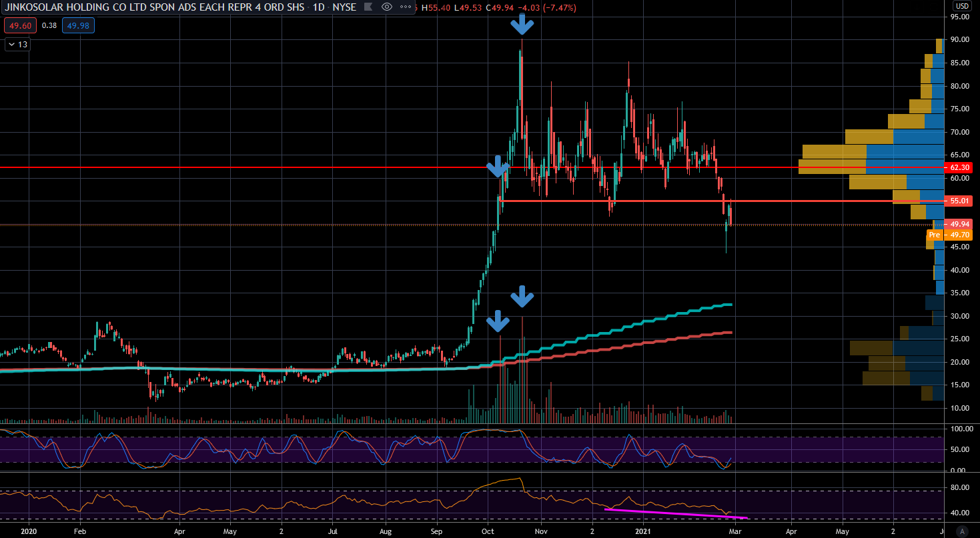Screen dimensions: 980x538
Task: Expand the collapsed indicators list showing 13
Action: click(17, 45)
